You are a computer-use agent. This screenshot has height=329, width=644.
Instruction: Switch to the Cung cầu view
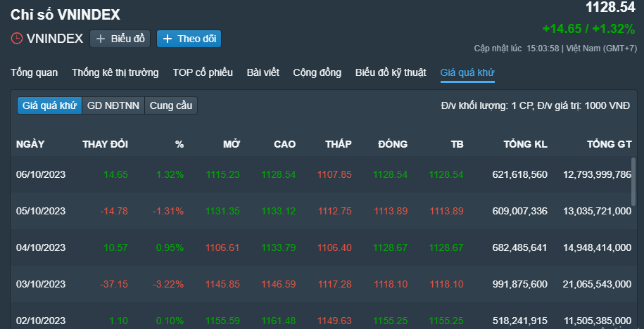click(x=171, y=105)
